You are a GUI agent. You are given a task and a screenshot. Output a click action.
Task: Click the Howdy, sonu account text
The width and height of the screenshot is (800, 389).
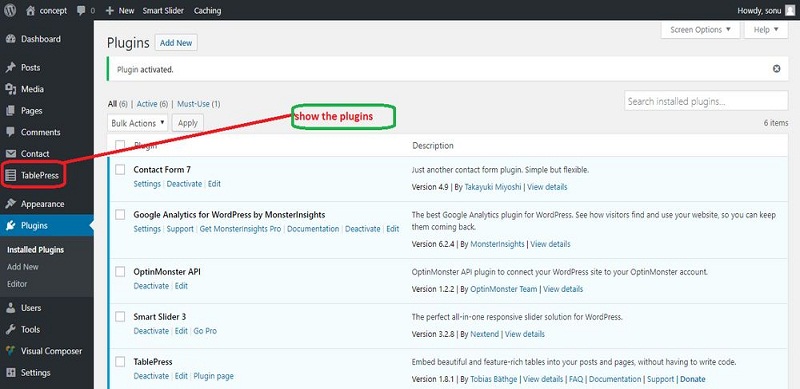click(x=759, y=11)
